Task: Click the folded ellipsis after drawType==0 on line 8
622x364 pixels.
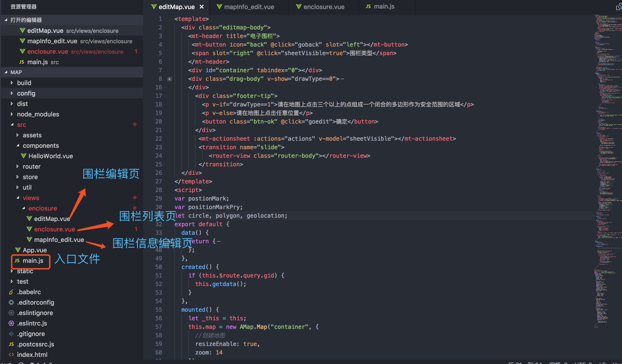Action: 342,79
